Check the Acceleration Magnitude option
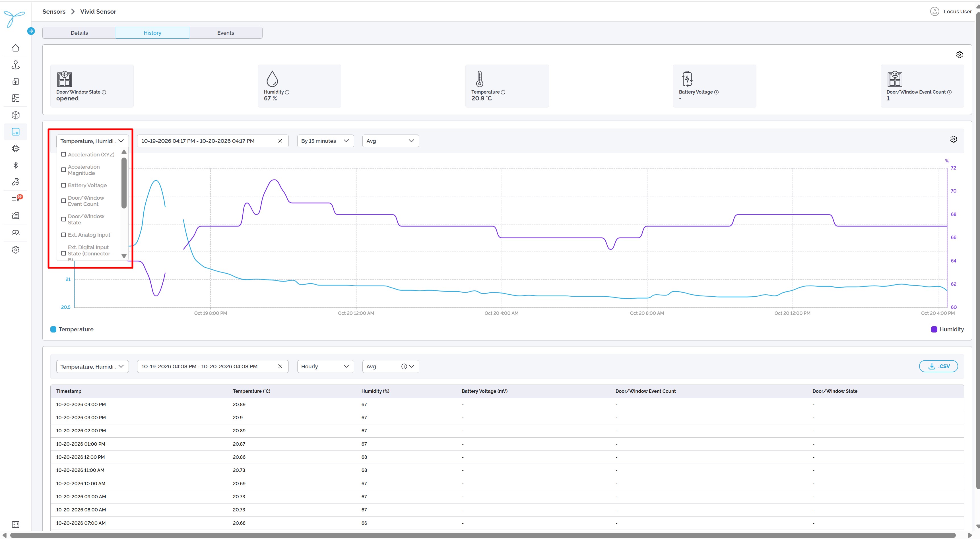 (63, 170)
